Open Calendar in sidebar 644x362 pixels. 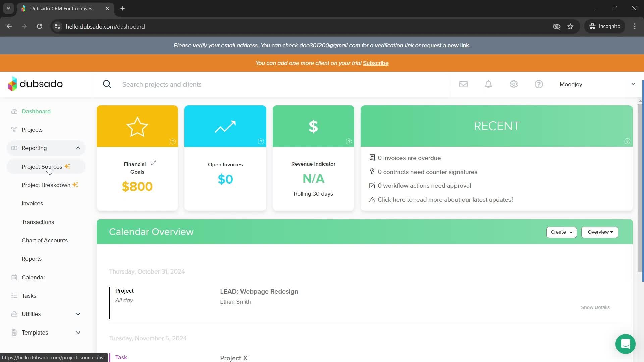pos(33,277)
